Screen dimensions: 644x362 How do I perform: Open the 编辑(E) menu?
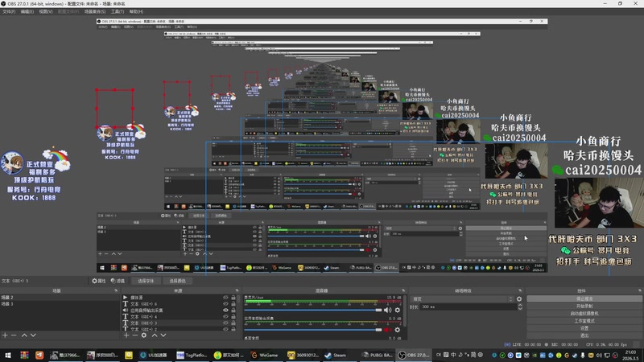click(27, 11)
